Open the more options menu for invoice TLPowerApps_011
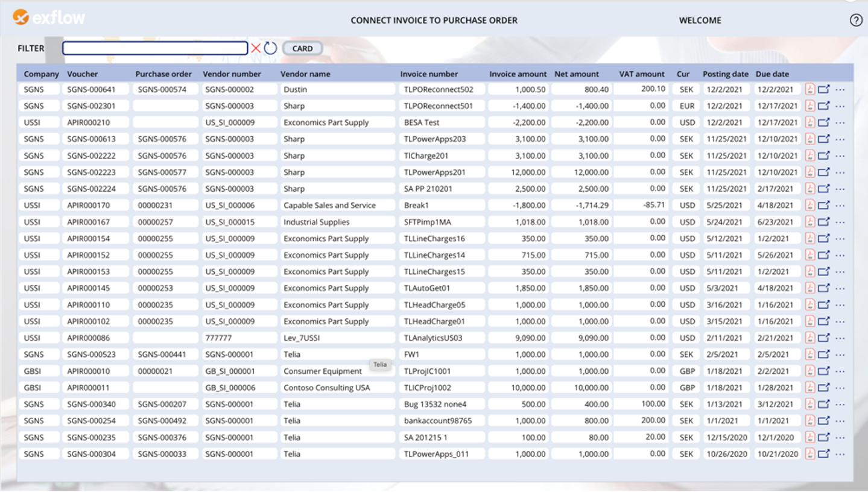868x492 pixels. pyautogui.click(x=840, y=455)
